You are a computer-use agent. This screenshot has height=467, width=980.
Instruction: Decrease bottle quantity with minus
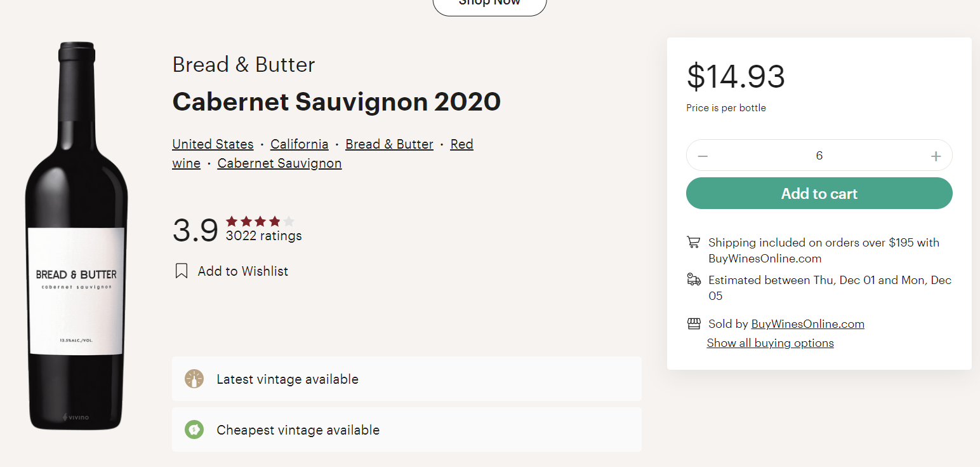click(x=703, y=156)
